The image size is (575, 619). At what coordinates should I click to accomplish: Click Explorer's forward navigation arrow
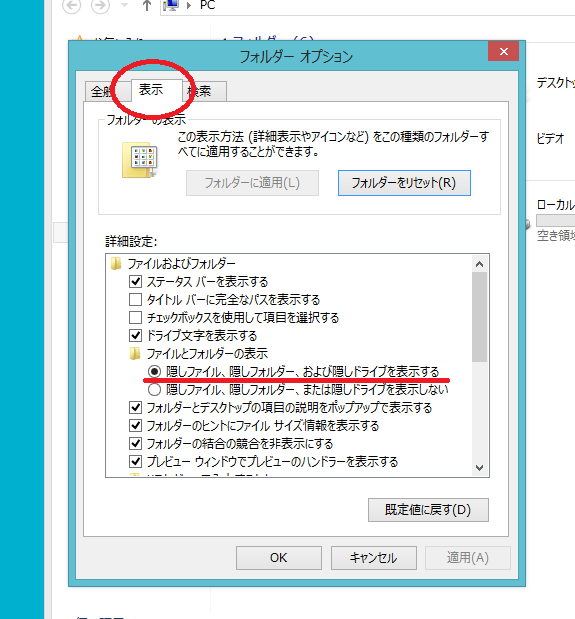100,6
